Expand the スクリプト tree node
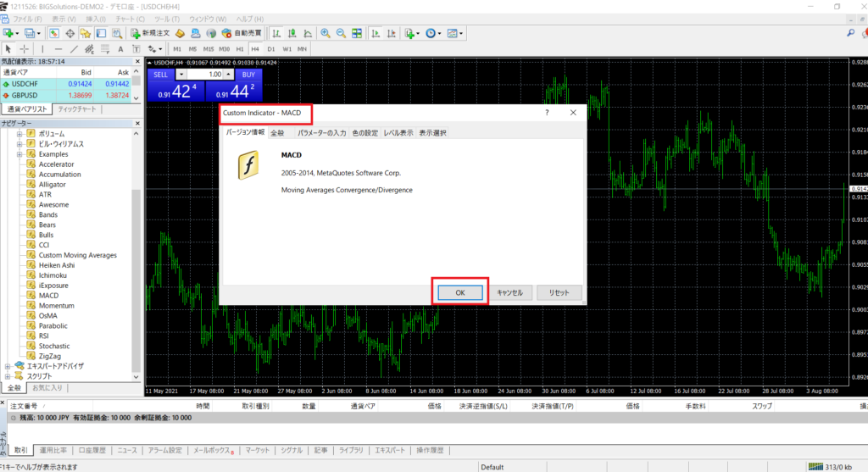The height and width of the screenshot is (472, 868). tap(7, 376)
